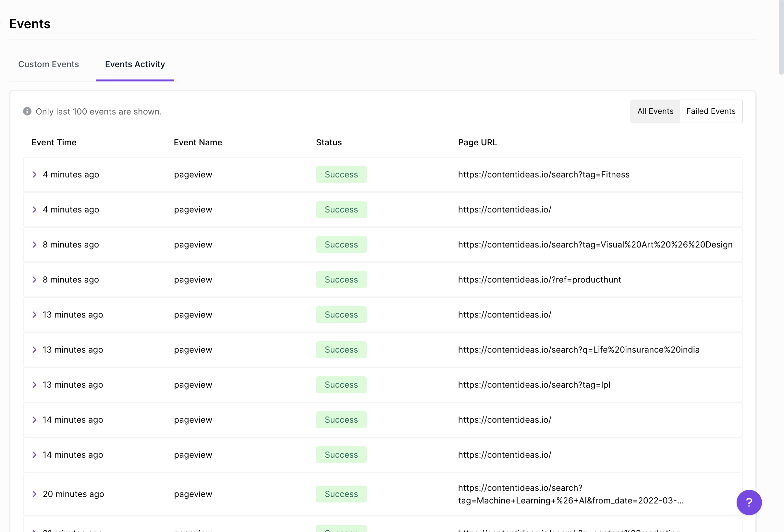Show All Events filter

pos(655,111)
